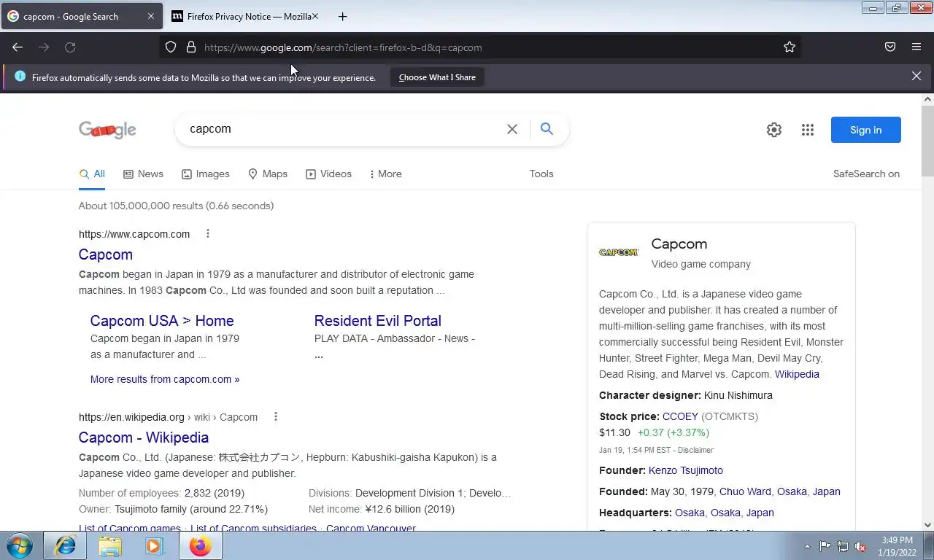
Task: Open the search Tools options
Action: pos(541,174)
